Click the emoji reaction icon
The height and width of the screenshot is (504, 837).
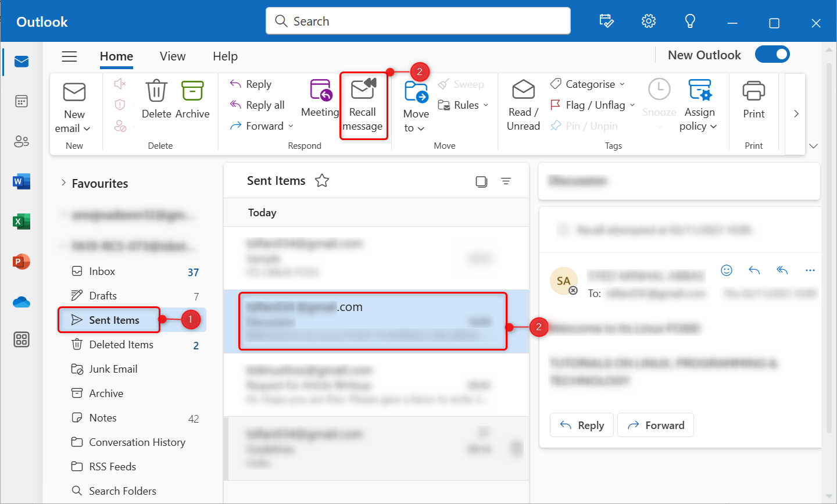pos(727,270)
